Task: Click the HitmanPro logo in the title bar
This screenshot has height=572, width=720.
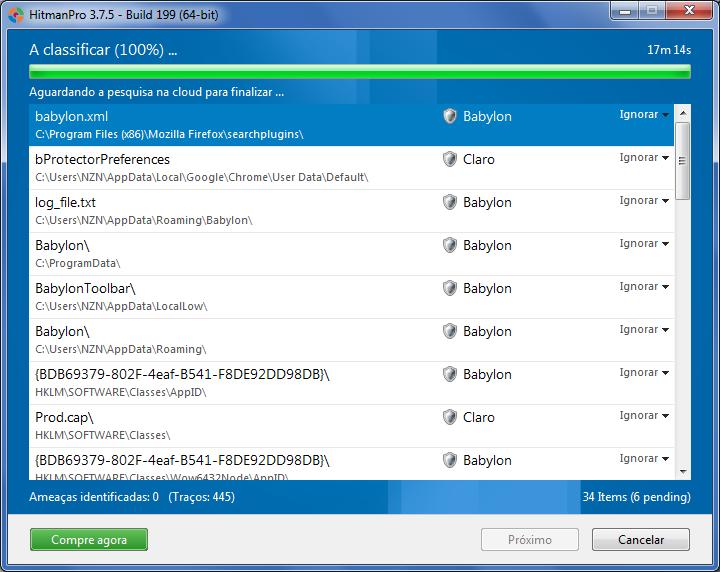Action: (x=16, y=15)
